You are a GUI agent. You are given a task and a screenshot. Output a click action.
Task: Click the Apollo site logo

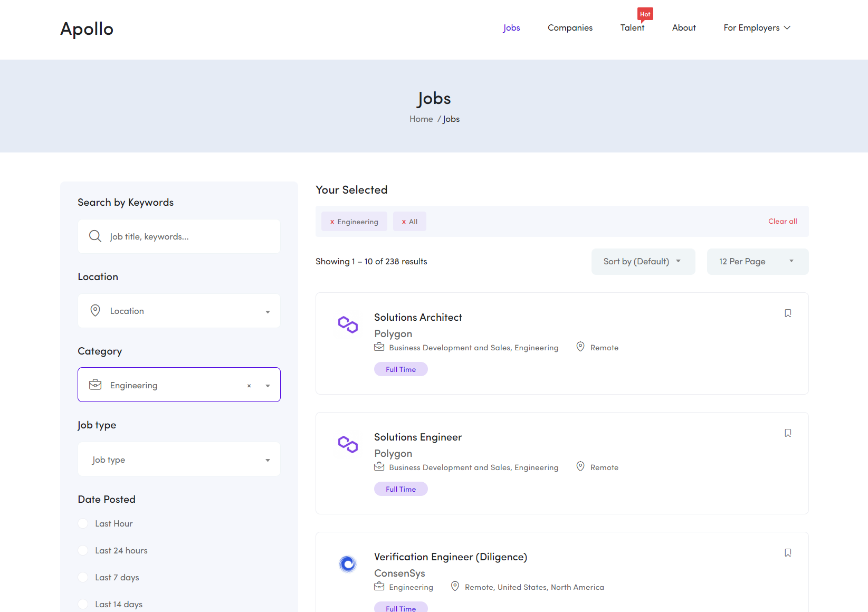87,29
